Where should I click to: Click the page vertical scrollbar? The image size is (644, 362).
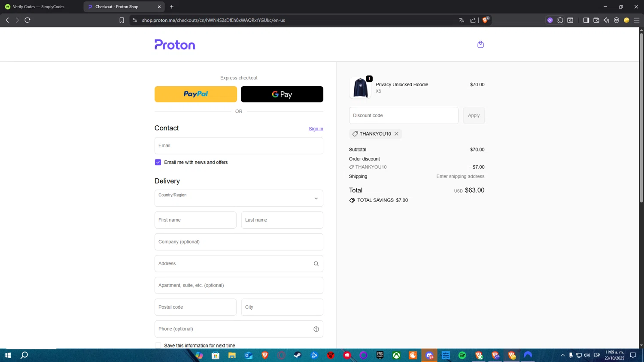pyautogui.click(x=641, y=118)
